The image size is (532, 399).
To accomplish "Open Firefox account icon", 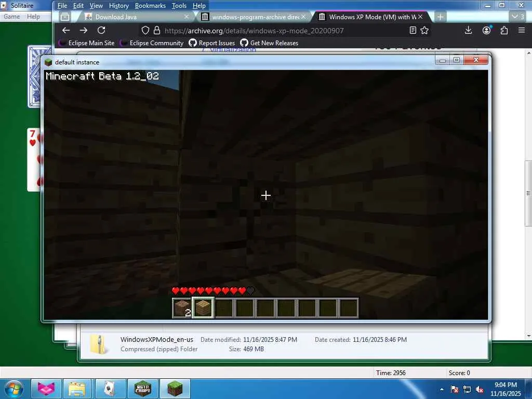I will coord(486,30).
